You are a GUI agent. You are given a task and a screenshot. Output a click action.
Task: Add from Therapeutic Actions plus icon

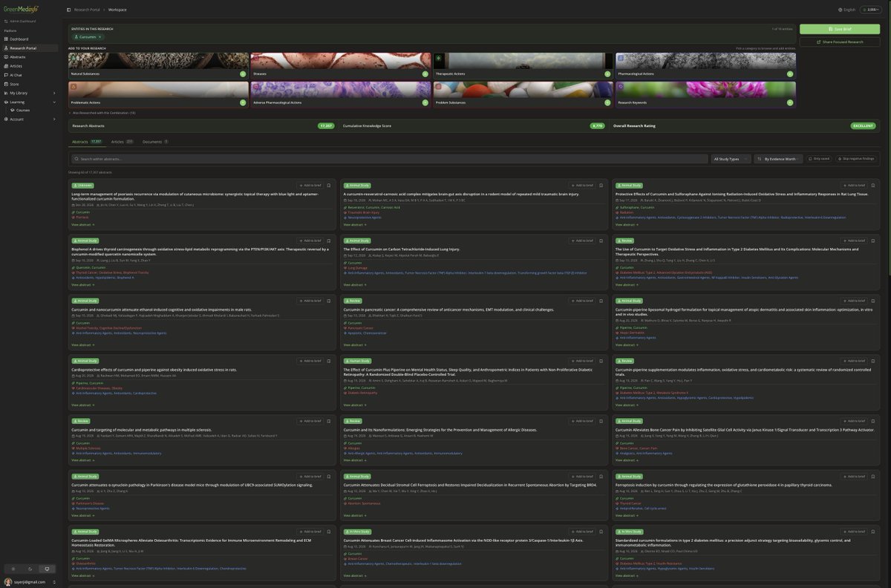pyautogui.click(x=607, y=74)
